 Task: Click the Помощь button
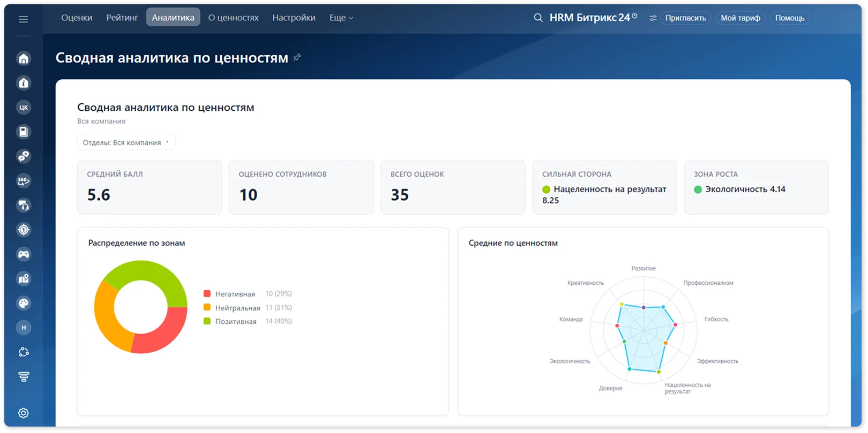point(790,18)
